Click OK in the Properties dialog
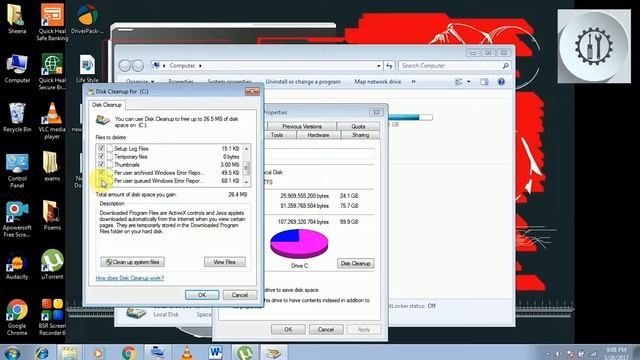Screen dimensions: 640x360 click(288, 329)
